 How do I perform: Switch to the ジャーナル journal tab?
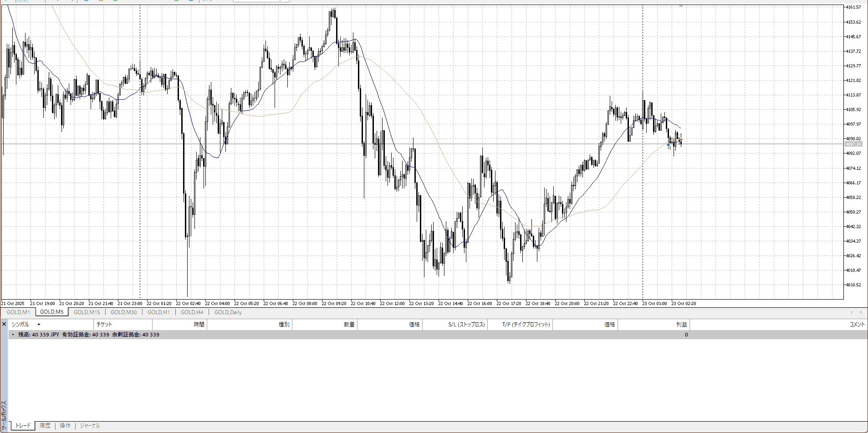point(90,426)
